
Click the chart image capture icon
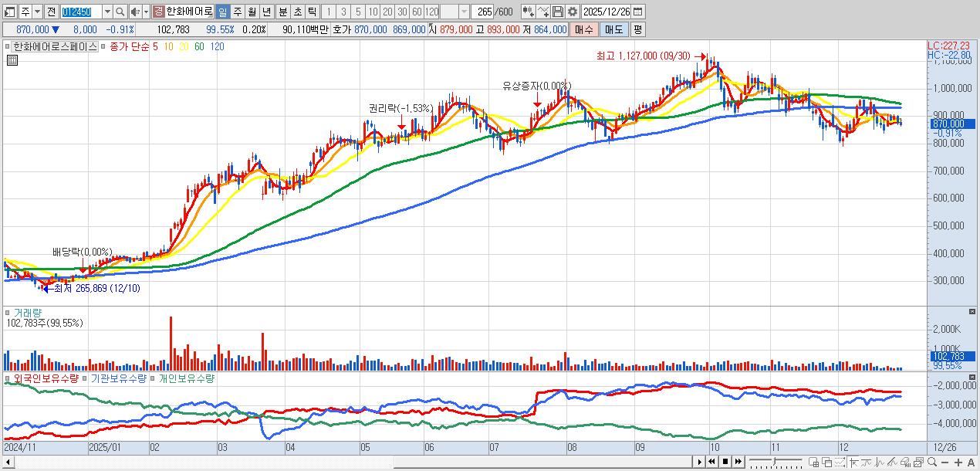(x=918, y=462)
